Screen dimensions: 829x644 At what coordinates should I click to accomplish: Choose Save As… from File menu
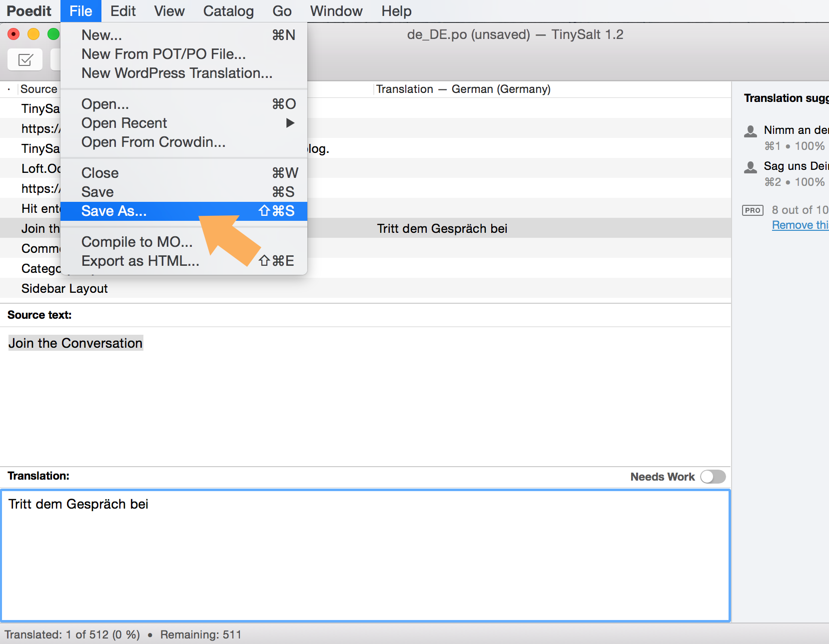114,211
